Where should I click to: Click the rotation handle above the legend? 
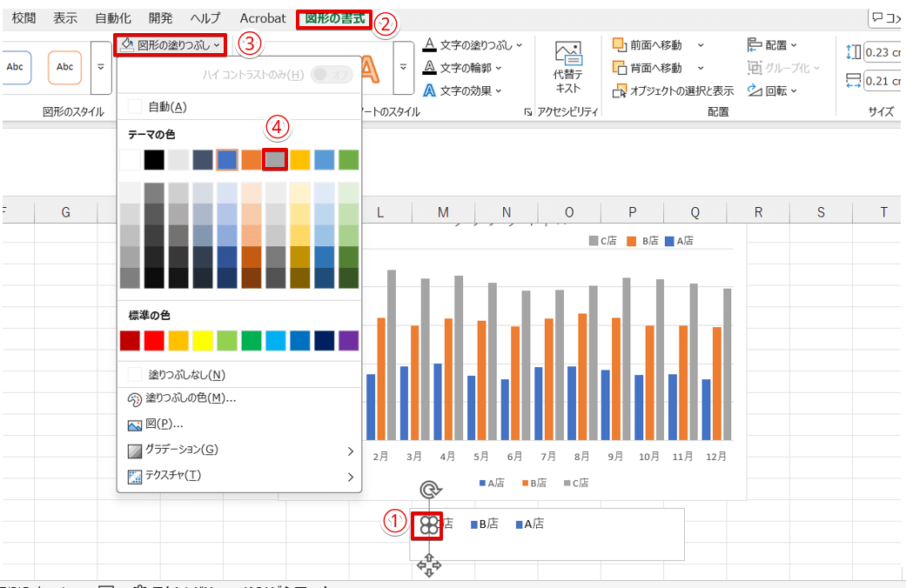pyautogui.click(x=429, y=490)
